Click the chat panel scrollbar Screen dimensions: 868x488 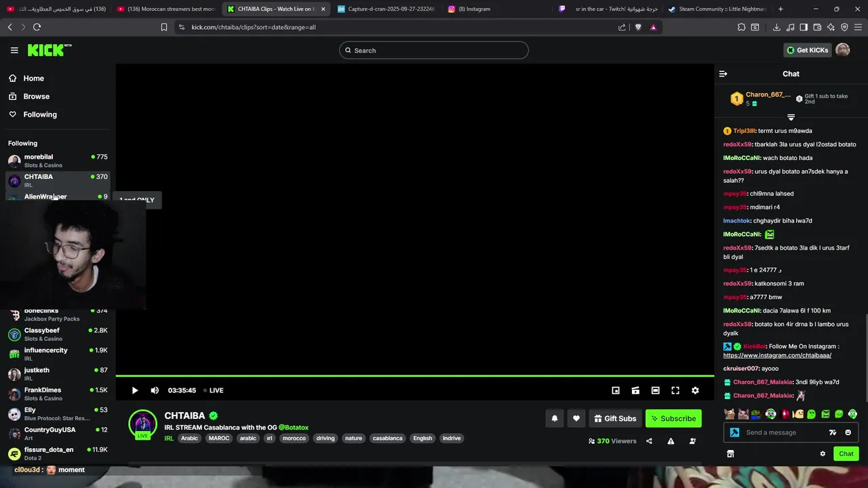pos(866,359)
